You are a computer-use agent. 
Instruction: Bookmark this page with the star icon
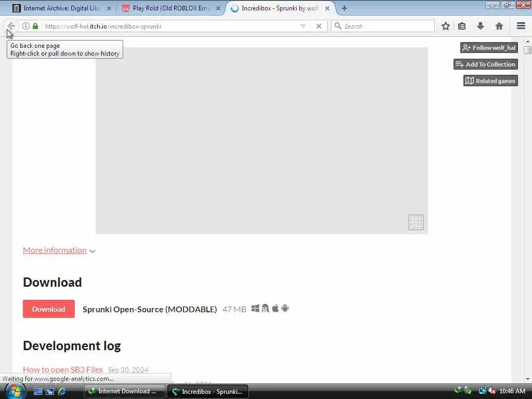tap(445, 26)
